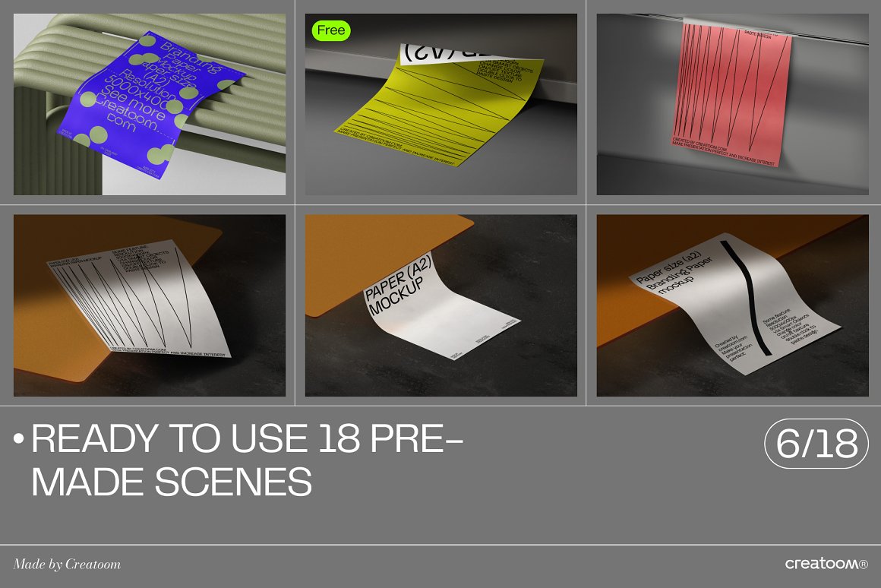Click the creatoom logo at bottom right

tap(826, 563)
